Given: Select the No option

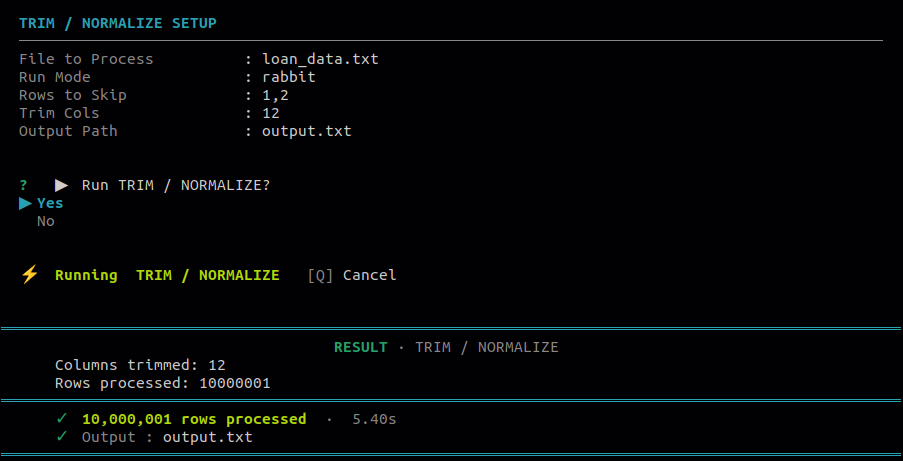Looking at the screenshot, I should click(45, 221).
